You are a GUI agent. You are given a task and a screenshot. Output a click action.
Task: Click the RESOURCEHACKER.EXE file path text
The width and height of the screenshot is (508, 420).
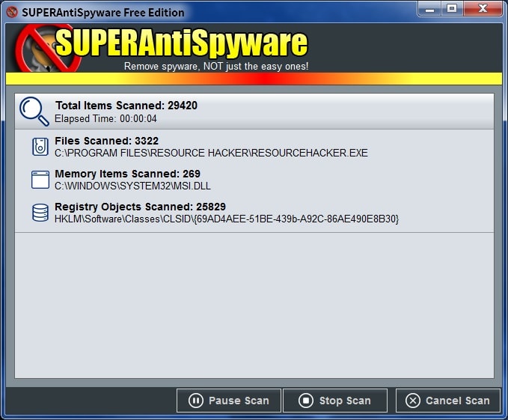(211, 153)
